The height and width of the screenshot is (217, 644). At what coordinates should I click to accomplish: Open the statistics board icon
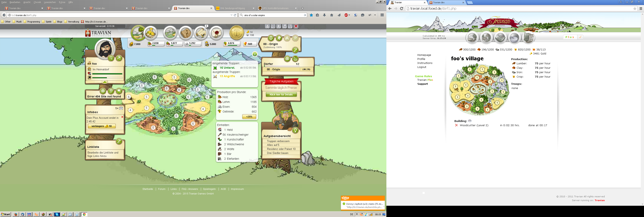click(186, 33)
